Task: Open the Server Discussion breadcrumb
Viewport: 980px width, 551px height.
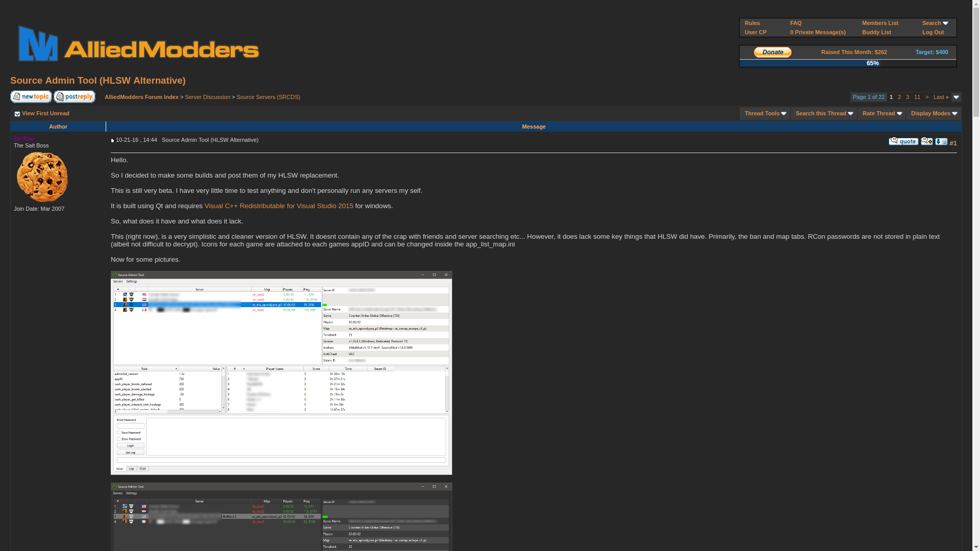Action: (x=207, y=97)
